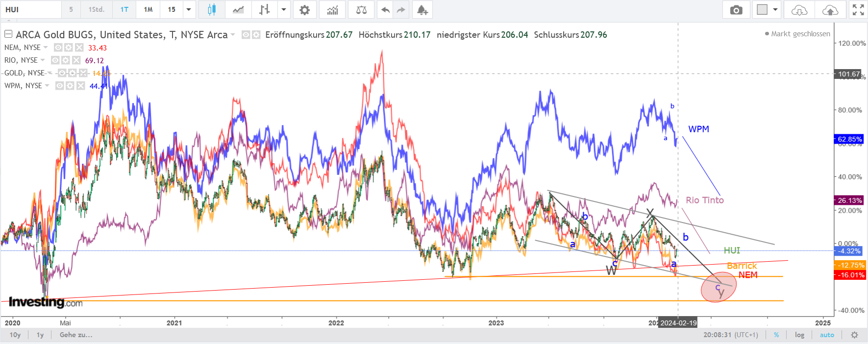Open more chart styles dropdown
Viewport: 868px width, 344px height.
284,10
